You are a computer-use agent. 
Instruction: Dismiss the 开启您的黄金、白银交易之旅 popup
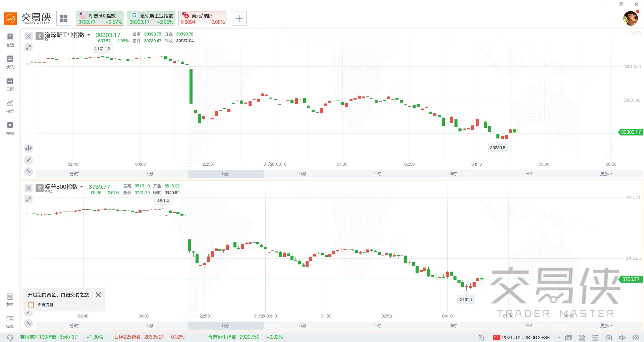[x=98, y=295]
